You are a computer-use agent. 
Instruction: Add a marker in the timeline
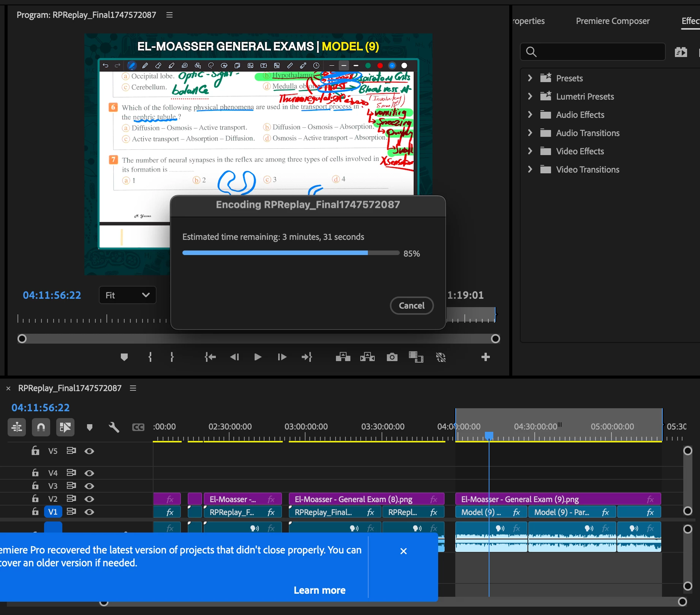(x=90, y=427)
